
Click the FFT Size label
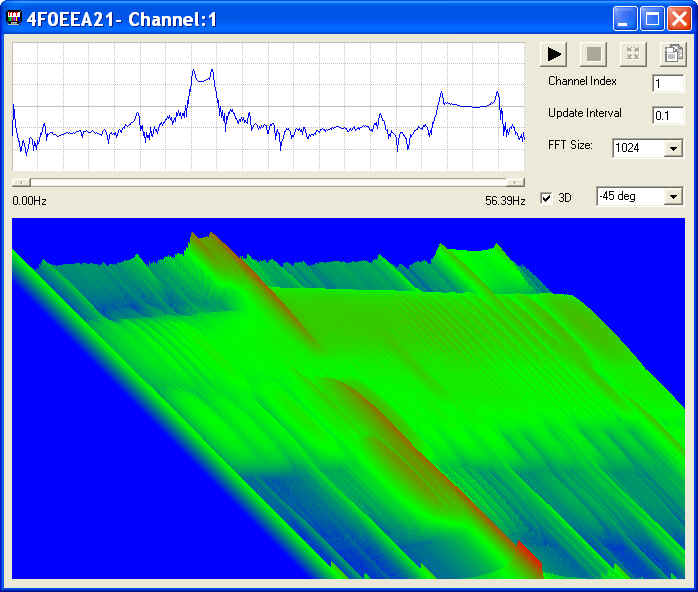point(570,145)
